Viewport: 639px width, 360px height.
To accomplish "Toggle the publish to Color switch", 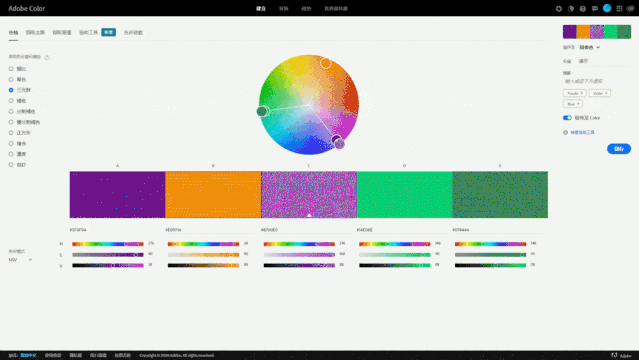I will click(x=567, y=118).
